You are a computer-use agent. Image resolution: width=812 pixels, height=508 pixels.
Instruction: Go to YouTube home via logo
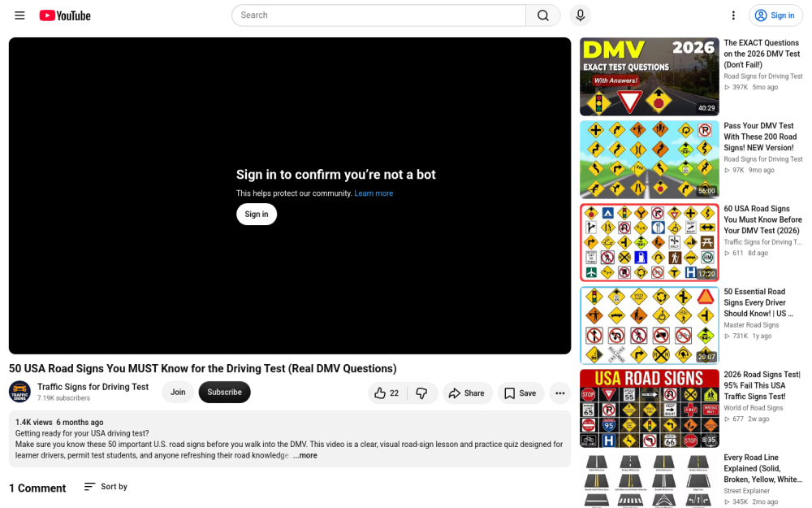[x=65, y=15]
